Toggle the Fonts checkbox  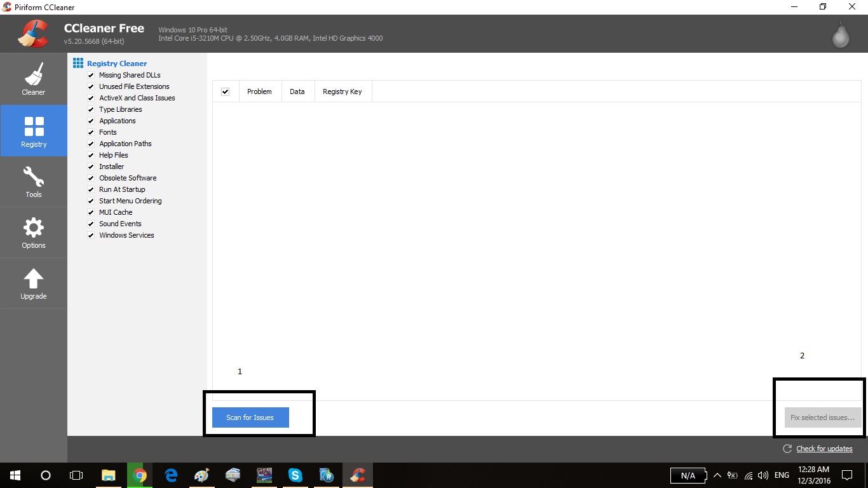[91, 132]
